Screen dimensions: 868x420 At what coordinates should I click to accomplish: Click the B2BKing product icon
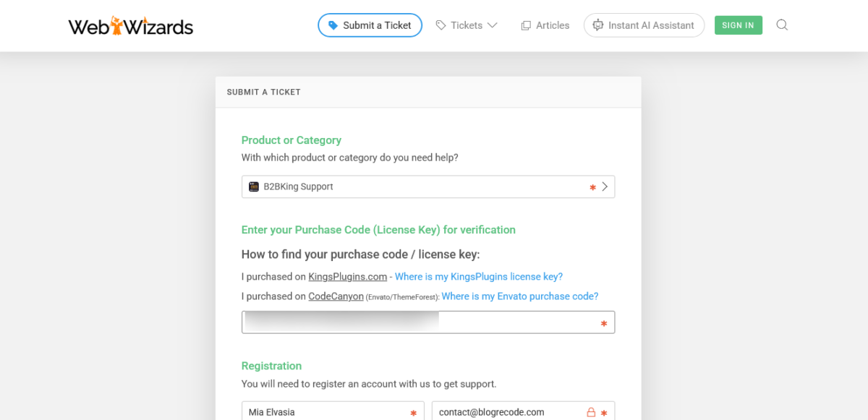pyautogui.click(x=254, y=187)
